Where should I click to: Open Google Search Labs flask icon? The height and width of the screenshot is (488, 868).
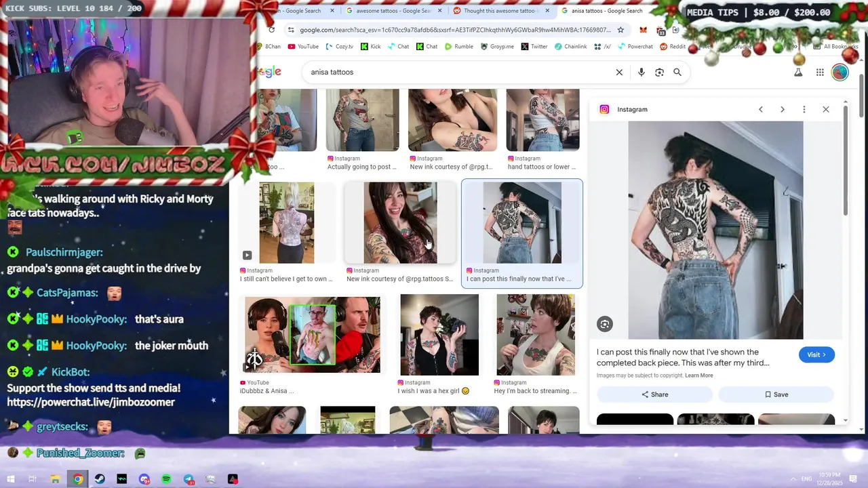point(798,72)
